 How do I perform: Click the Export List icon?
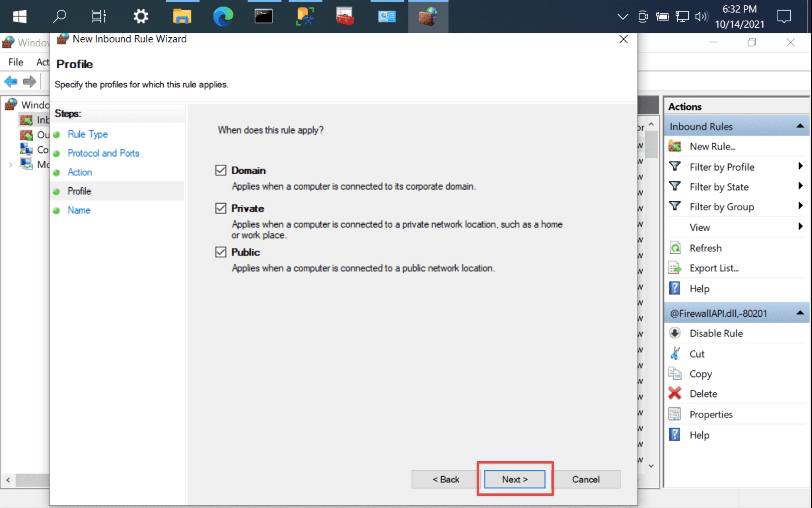pos(675,268)
